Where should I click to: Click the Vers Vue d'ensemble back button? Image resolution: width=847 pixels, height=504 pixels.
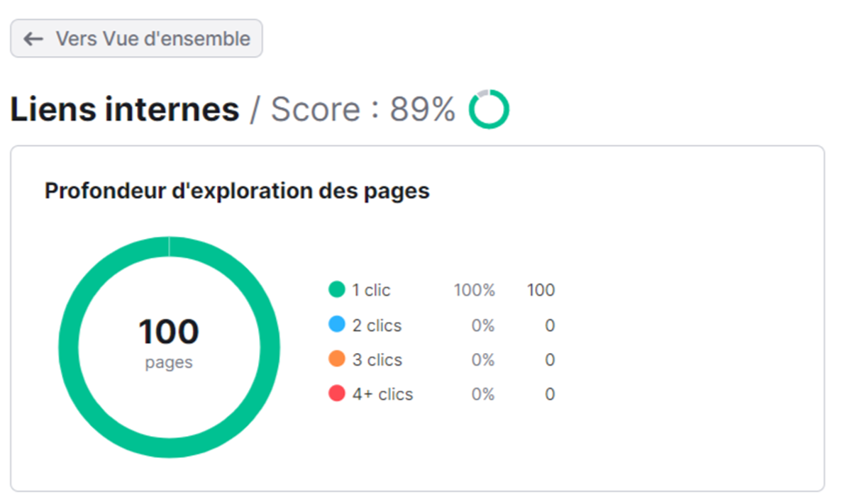136,38
